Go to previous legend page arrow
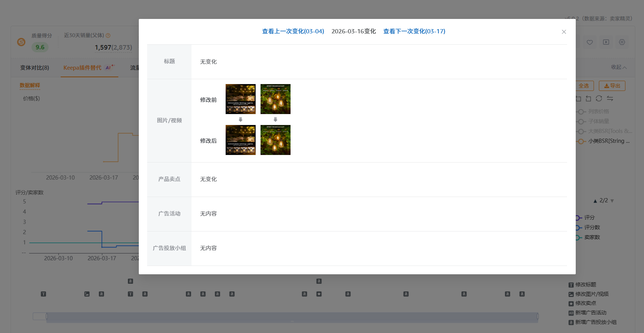The width and height of the screenshot is (644, 333). pyautogui.click(x=595, y=201)
